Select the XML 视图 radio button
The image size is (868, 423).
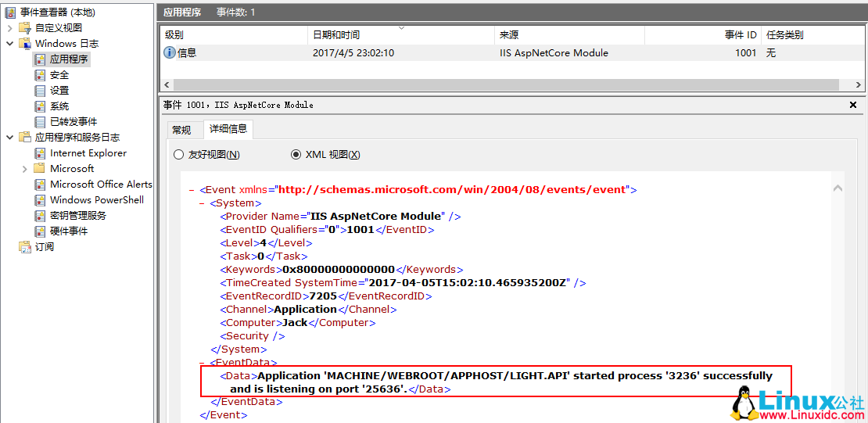(296, 155)
